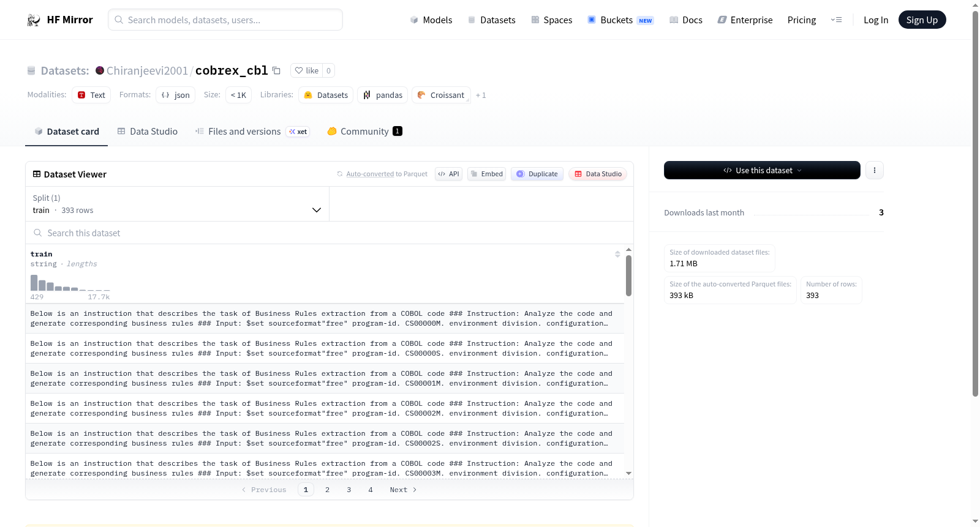Open the row with program-id CS00001M
The image size is (980, 527).
pos(325,378)
